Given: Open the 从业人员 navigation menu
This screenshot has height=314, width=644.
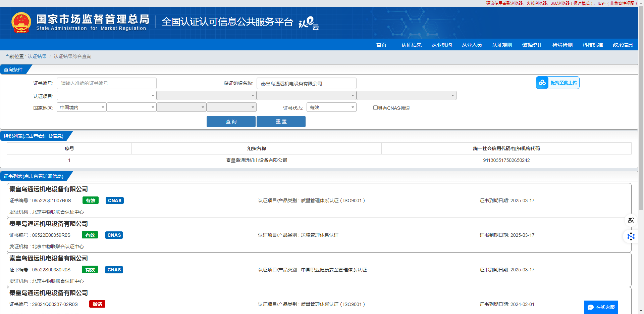Looking at the screenshot, I should [x=472, y=45].
